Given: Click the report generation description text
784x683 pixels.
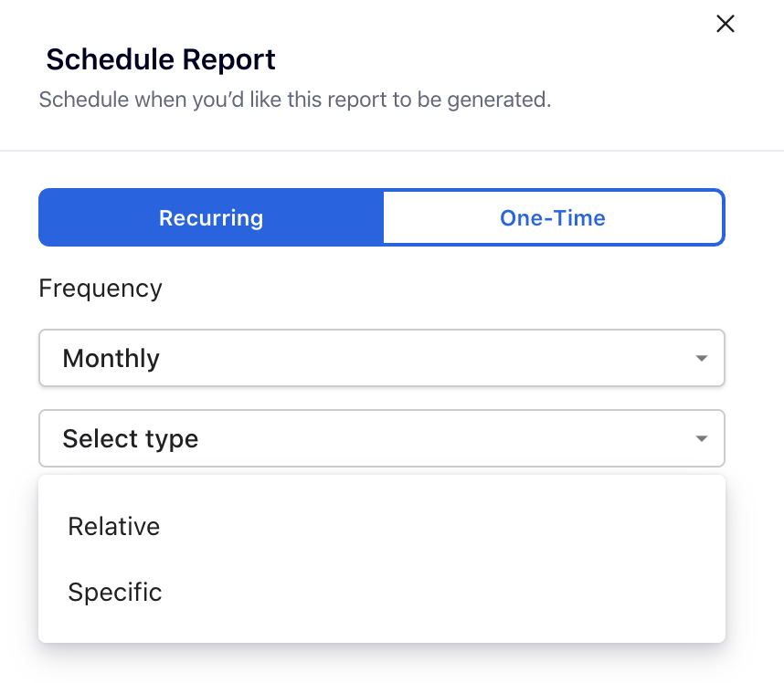Looking at the screenshot, I should (294, 99).
